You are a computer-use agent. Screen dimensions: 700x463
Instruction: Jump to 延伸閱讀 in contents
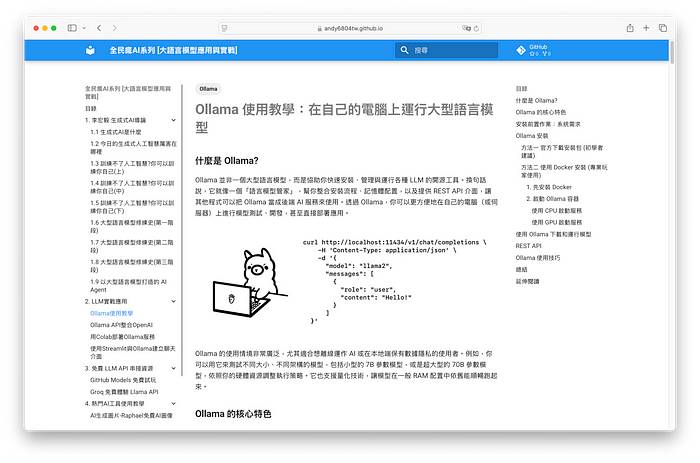click(x=527, y=281)
